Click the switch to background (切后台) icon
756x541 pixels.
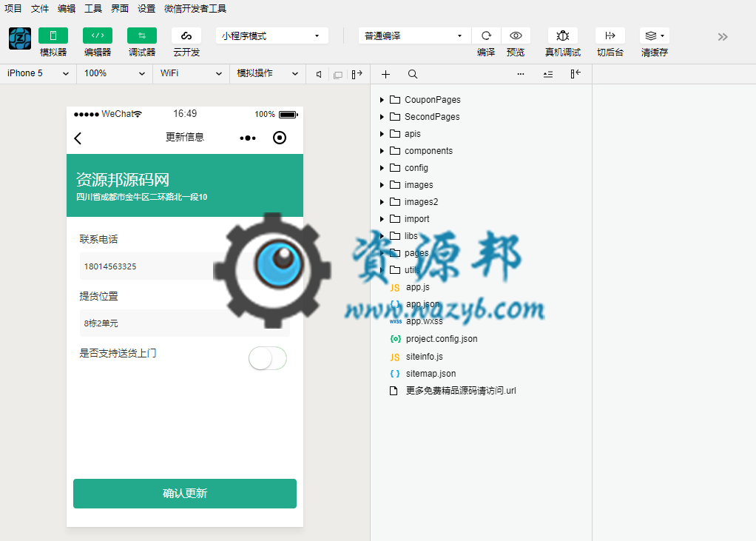[x=610, y=36]
